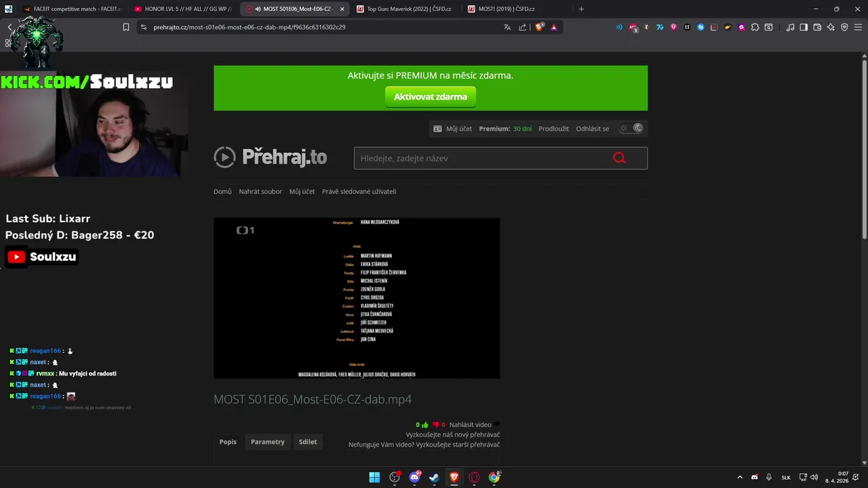
Task: Open the taskbar clock and date
Action: point(837,477)
